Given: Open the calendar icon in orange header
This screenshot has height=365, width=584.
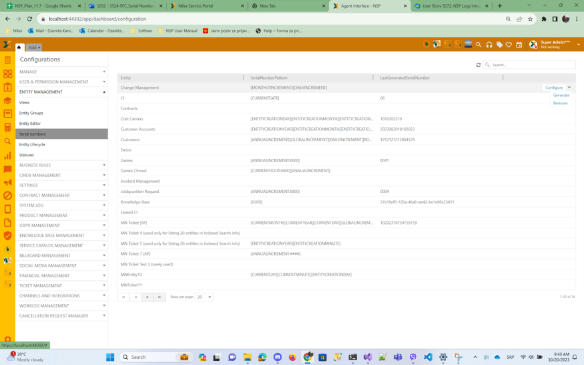Looking at the screenshot, I should tap(519, 45).
